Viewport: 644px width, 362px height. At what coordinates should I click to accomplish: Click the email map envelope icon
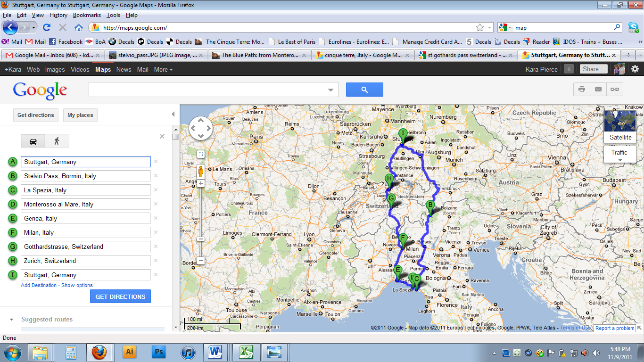pos(598,89)
